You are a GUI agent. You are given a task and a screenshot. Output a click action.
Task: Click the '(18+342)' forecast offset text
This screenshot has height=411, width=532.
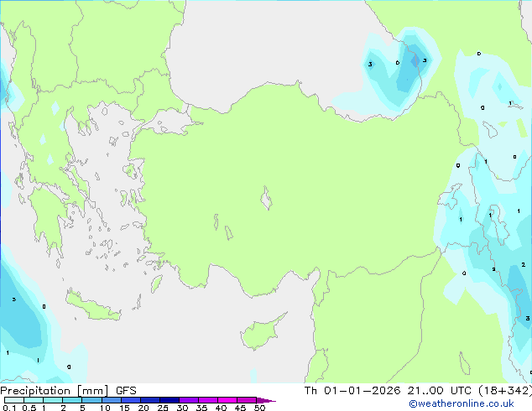tap(505, 391)
